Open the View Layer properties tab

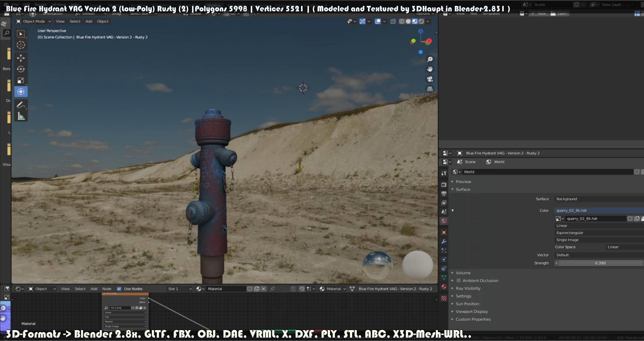click(x=444, y=203)
